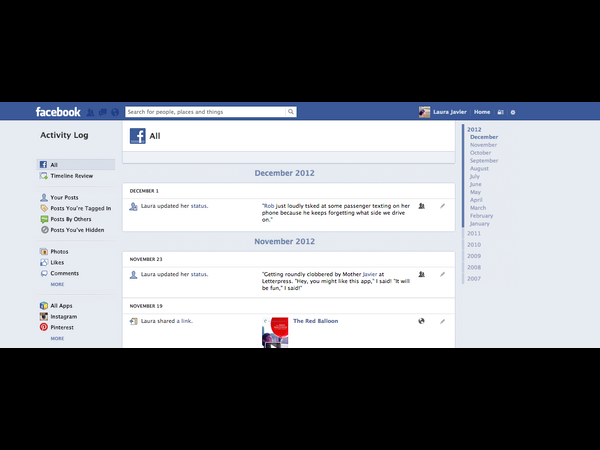
Task: Click the pencil icon on Red Balloon post
Action: click(x=442, y=321)
